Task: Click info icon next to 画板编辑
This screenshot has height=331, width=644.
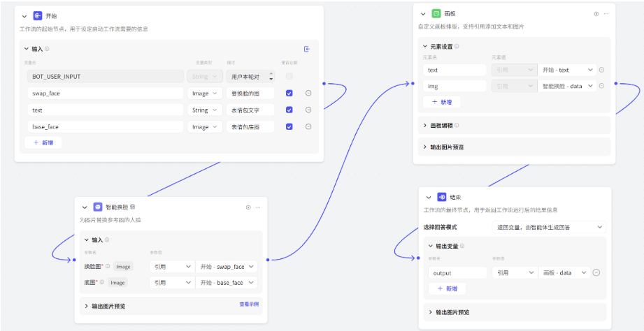Action: tap(457, 126)
